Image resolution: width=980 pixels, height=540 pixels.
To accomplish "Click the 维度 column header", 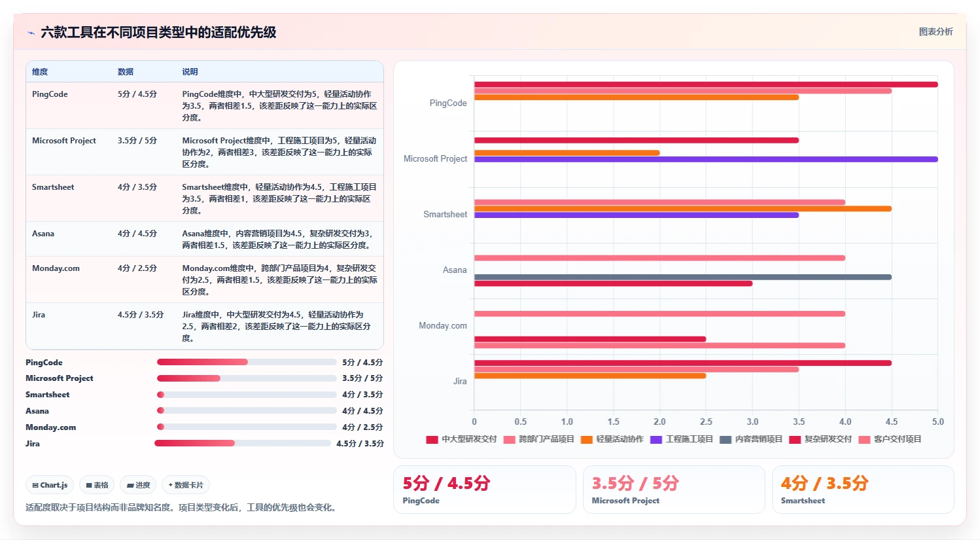I will click(40, 72).
